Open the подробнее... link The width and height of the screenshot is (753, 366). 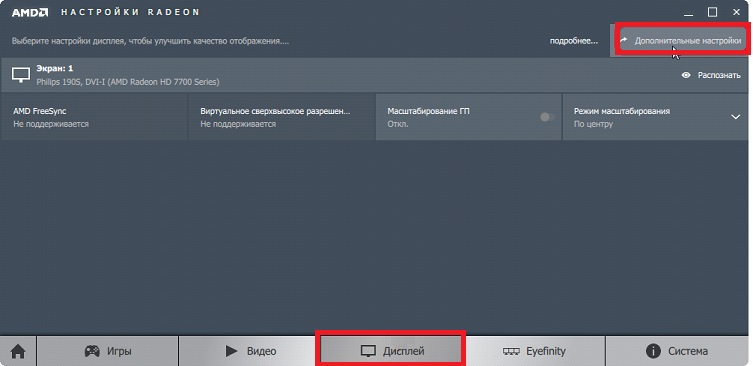pos(574,41)
